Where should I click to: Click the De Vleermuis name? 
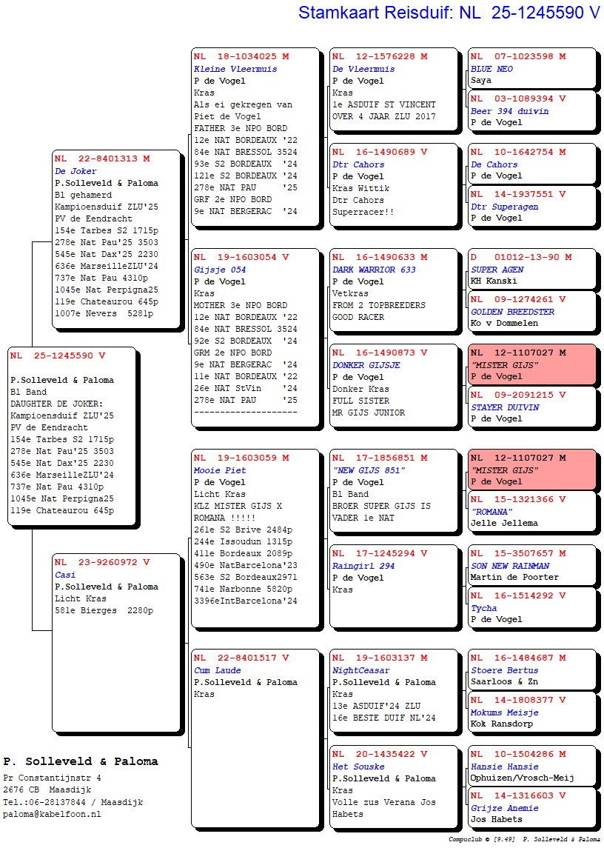click(363, 69)
